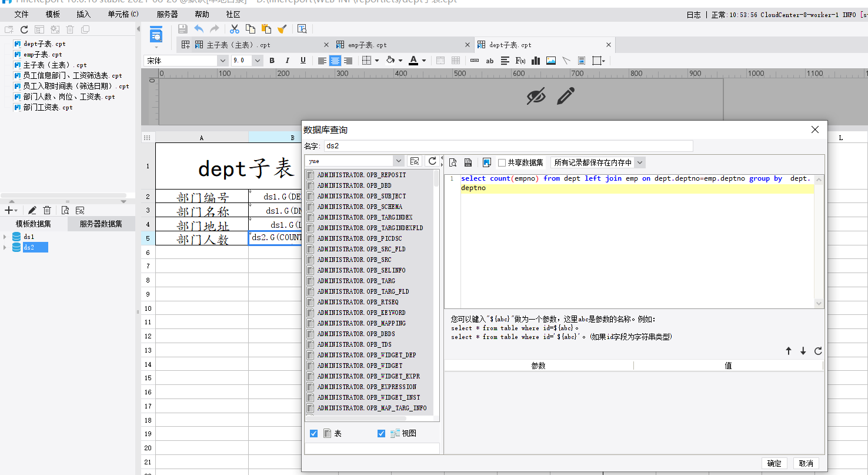Switch to the 服务器数据集 tab
The width and height of the screenshot is (868, 475).
[101, 224]
